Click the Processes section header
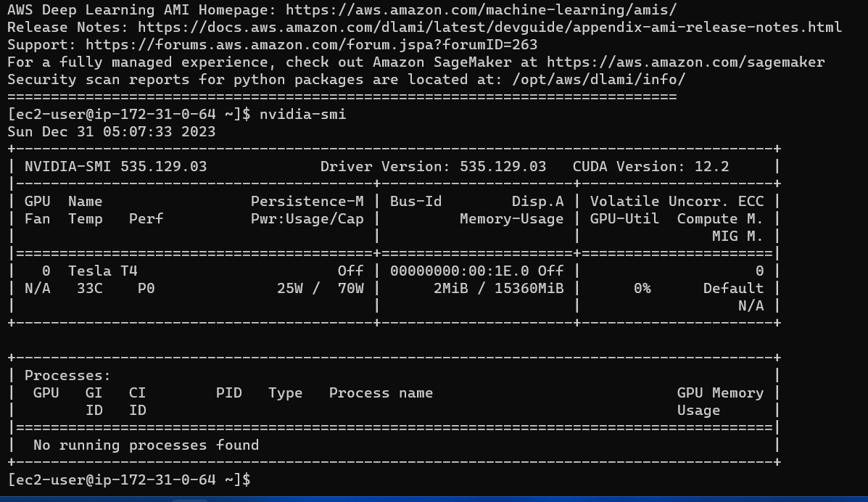The height and width of the screenshot is (502, 868). pyautogui.click(x=67, y=375)
